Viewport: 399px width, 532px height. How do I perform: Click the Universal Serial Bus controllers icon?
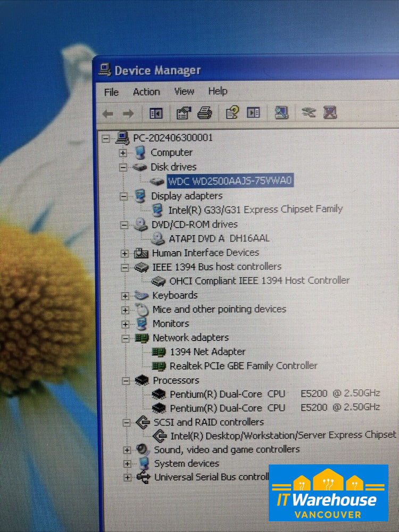(x=144, y=477)
